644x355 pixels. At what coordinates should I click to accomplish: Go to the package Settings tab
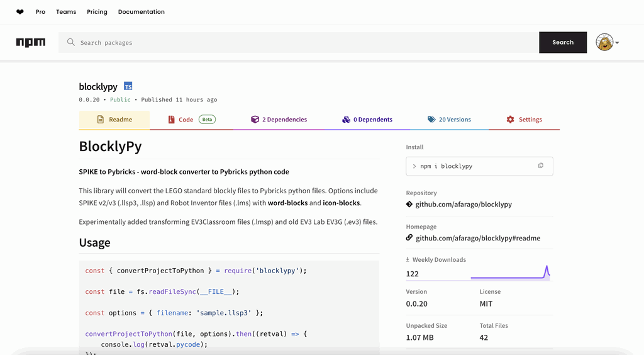pyautogui.click(x=524, y=120)
